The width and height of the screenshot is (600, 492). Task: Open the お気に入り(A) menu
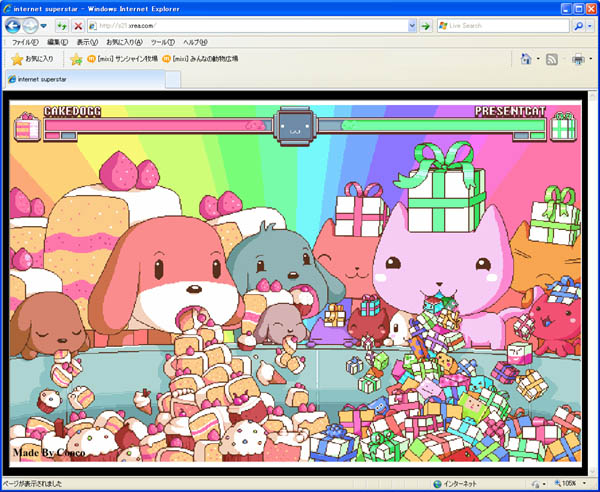(x=124, y=42)
